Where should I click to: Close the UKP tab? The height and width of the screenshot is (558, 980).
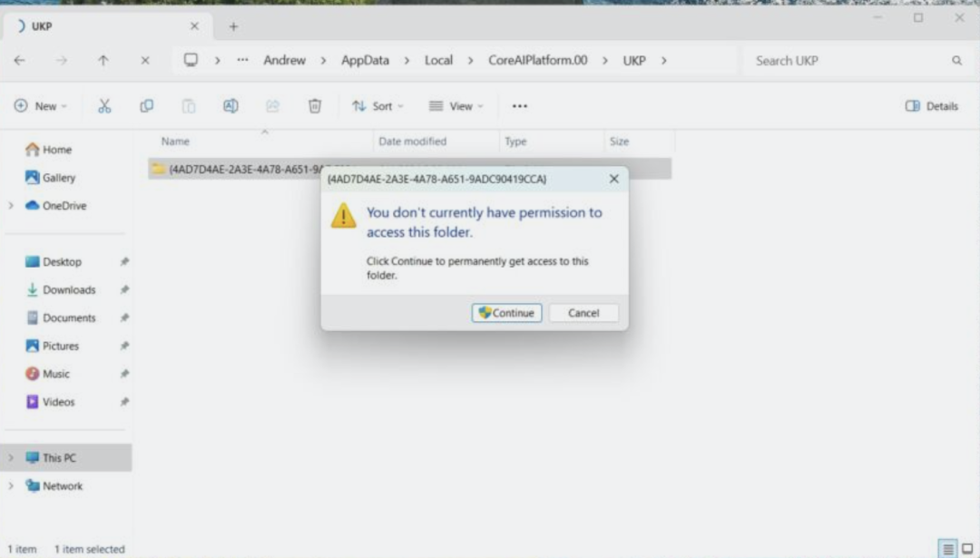[x=194, y=26]
